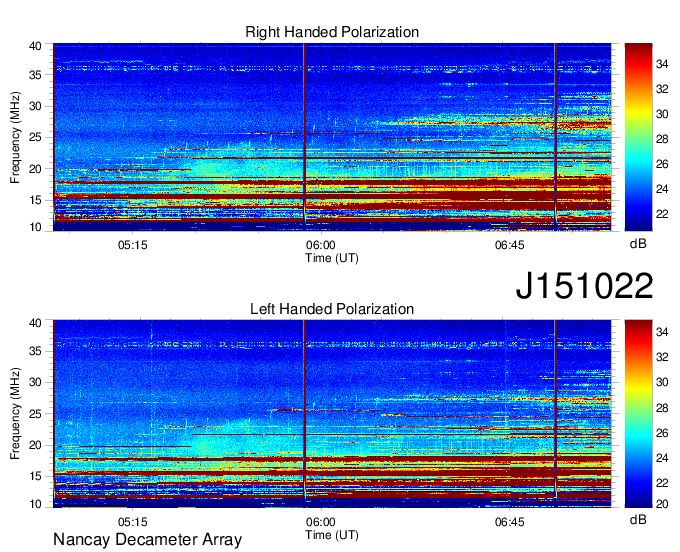
Task: Click the Frequency (MHz) axis label of top plot
Action: point(15,137)
